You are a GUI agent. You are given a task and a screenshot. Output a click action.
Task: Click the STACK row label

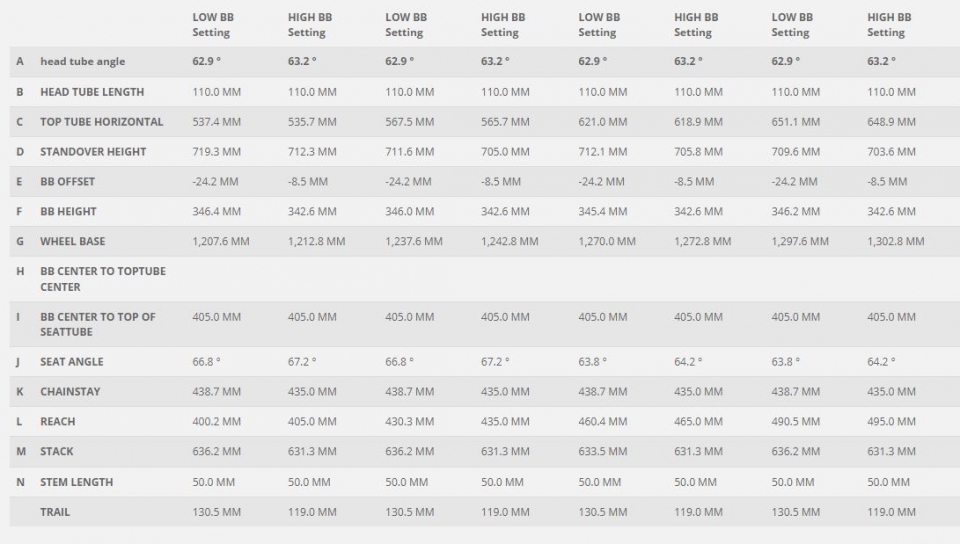tap(57, 452)
